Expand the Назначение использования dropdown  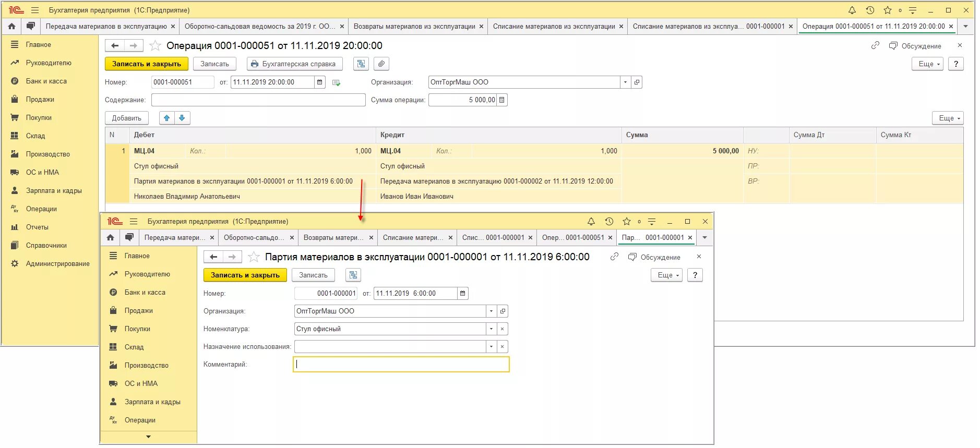[491, 346]
